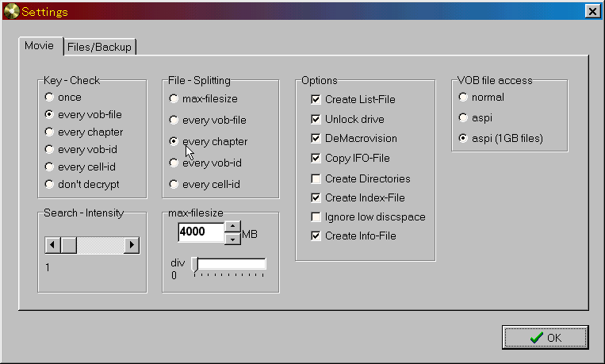This screenshot has height=364, width=605.
Task: Set VOB file access to normal
Action: pos(463,98)
